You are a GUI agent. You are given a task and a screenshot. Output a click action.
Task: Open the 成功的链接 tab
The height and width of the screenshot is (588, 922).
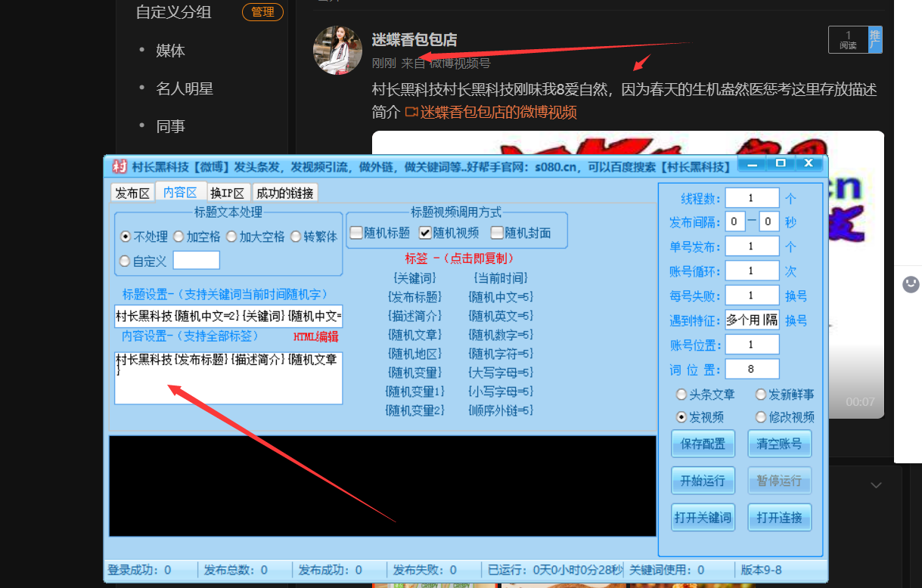coord(284,193)
